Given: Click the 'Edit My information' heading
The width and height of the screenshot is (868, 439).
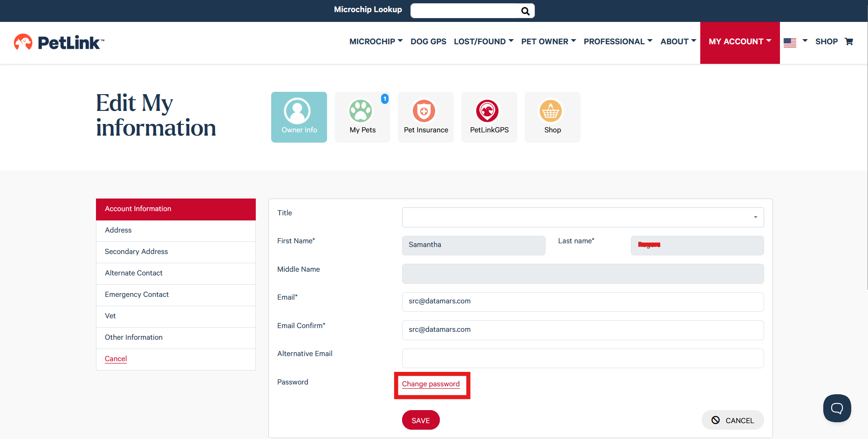Looking at the screenshot, I should pyautogui.click(x=156, y=115).
